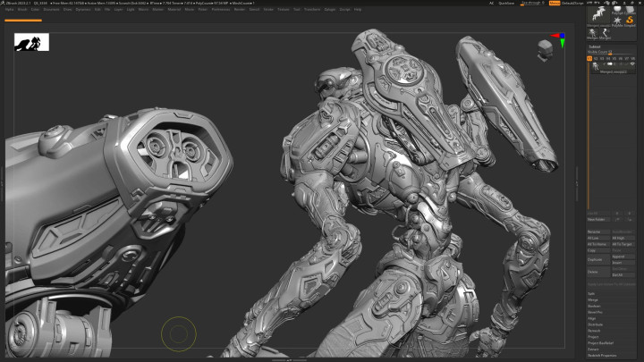
Task: Open the Brush menu
Action: point(22,9)
